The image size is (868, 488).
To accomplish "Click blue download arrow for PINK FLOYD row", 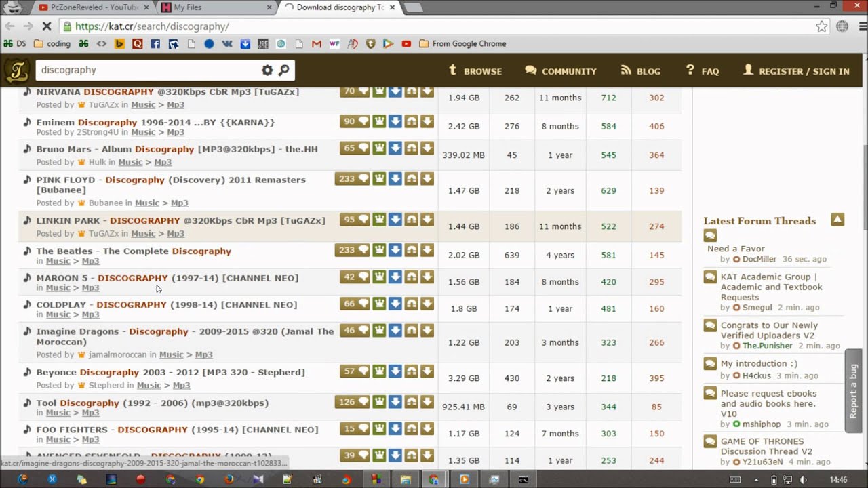I will [x=395, y=178].
